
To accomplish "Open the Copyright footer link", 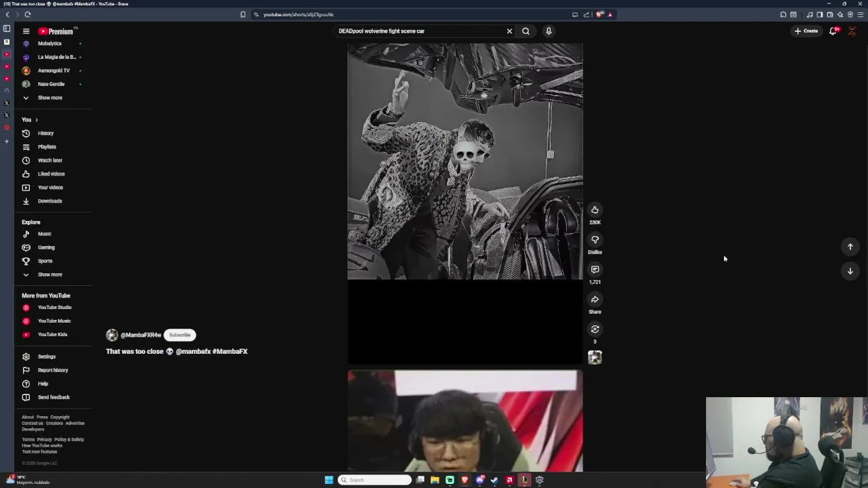I will pyautogui.click(x=60, y=418).
